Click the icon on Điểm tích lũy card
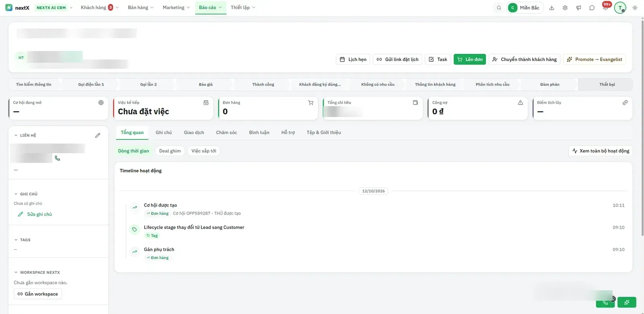The height and width of the screenshot is (314, 644). point(625,103)
